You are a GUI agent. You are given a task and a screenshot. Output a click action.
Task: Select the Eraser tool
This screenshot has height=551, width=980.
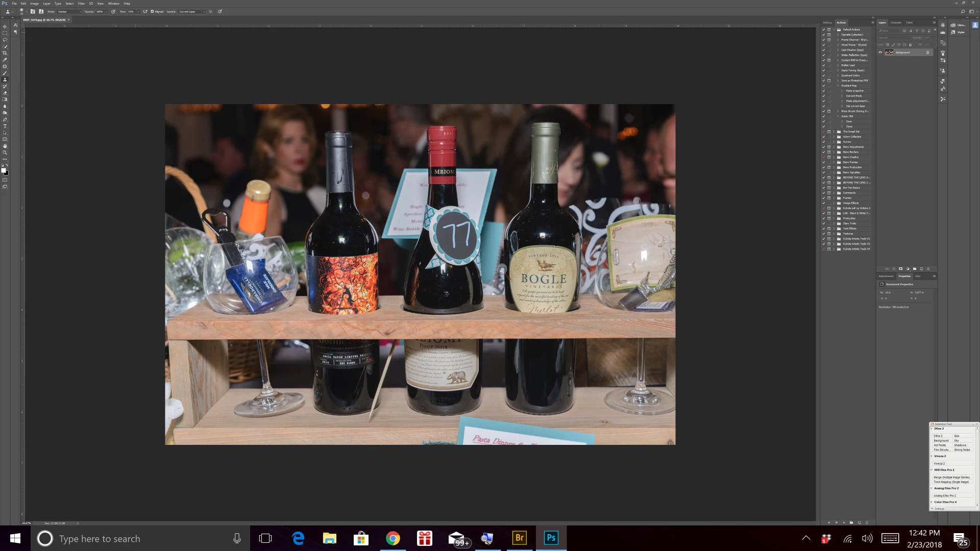(x=5, y=93)
